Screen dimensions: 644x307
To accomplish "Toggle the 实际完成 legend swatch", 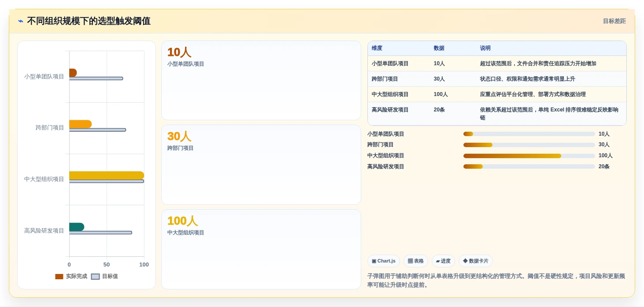I will point(59,277).
